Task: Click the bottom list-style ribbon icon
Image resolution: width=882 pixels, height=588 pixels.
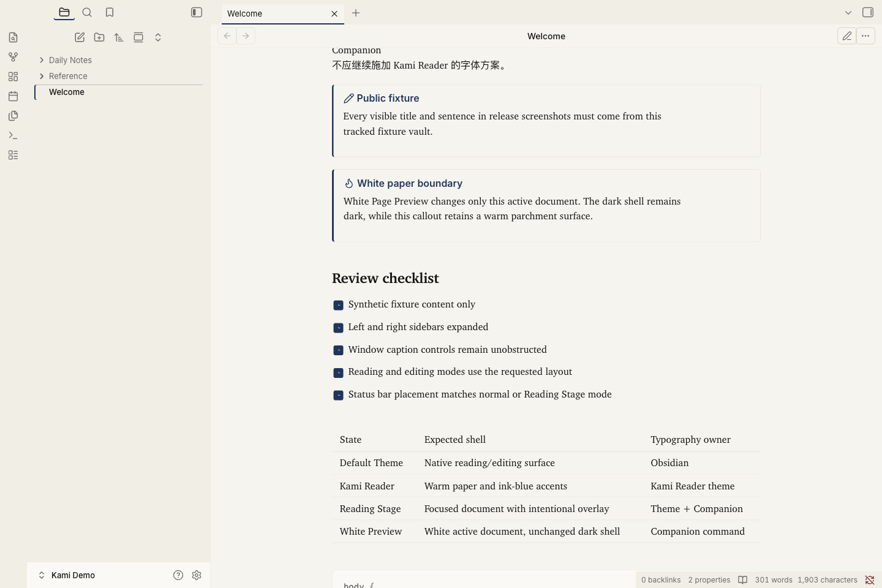Action: [13, 155]
